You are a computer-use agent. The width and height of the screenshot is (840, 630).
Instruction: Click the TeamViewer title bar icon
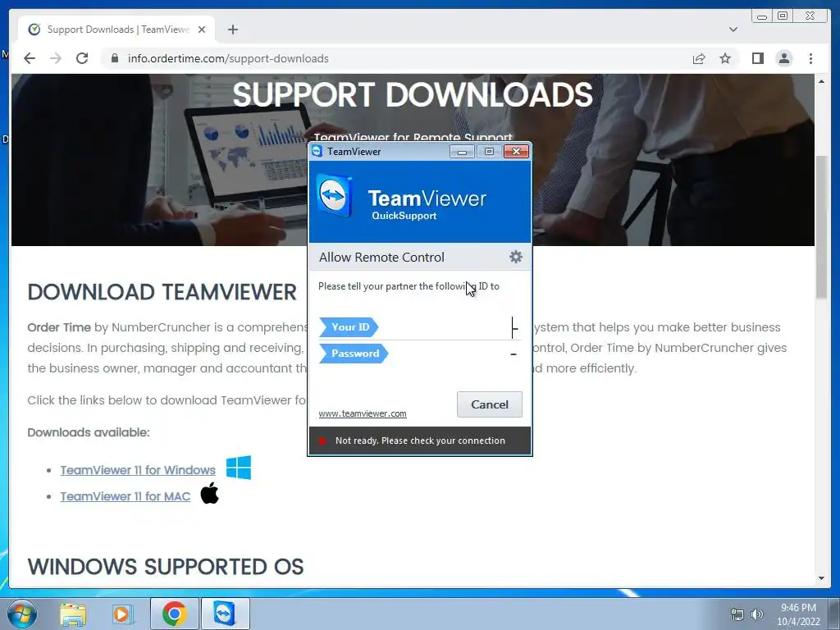[x=317, y=152]
